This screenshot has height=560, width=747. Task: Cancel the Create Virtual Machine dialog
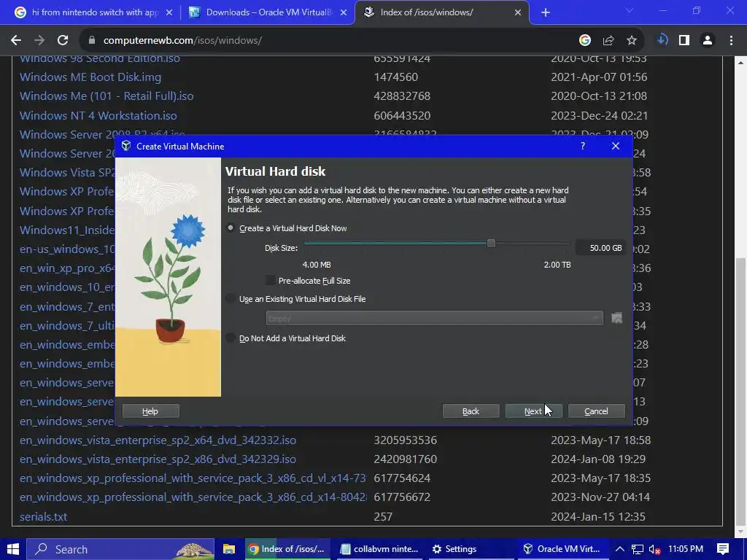tap(596, 411)
